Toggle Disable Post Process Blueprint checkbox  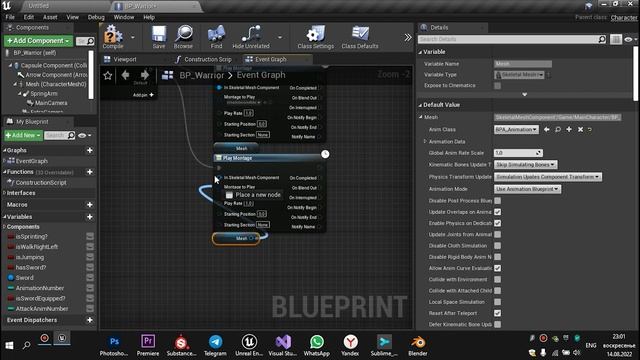point(498,200)
